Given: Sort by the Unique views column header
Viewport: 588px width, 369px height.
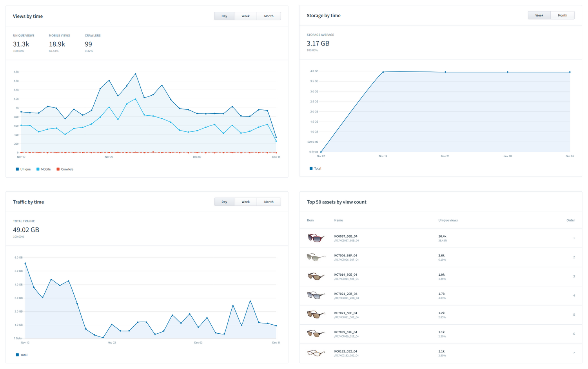Looking at the screenshot, I should coord(448,220).
